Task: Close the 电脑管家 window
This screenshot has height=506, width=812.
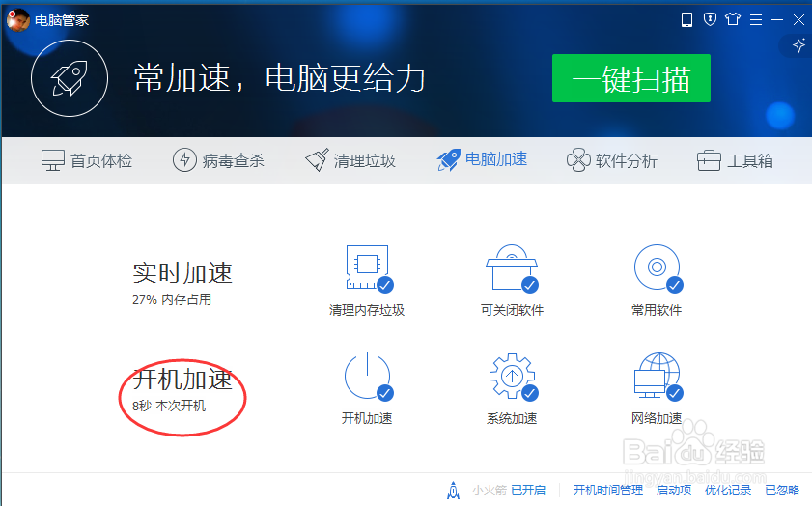Action: pyautogui.click(x=799, y=19)
